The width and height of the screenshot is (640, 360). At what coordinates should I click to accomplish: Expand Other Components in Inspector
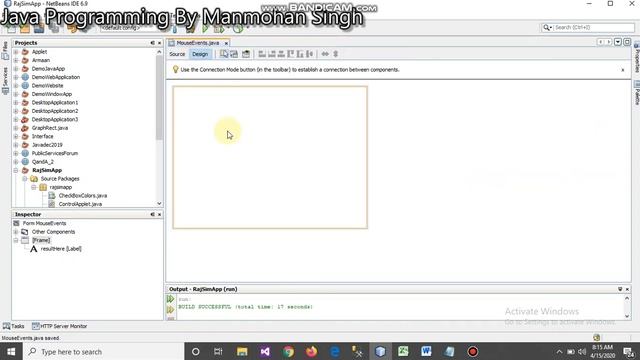[16, 232]
